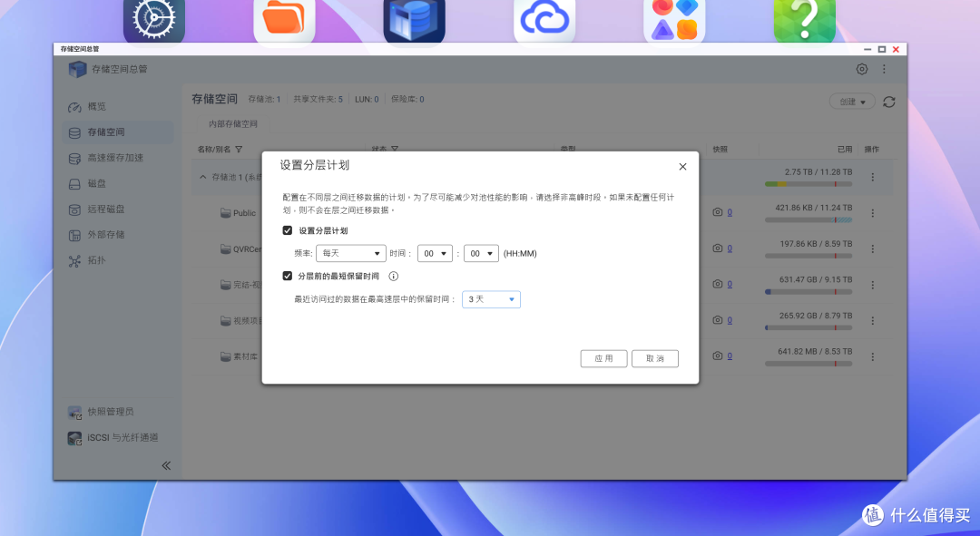Viewport: 980px width, 536px height.
Task: Refresh storage list with the circular arrows icon
Action: click(x=888, y=102)
